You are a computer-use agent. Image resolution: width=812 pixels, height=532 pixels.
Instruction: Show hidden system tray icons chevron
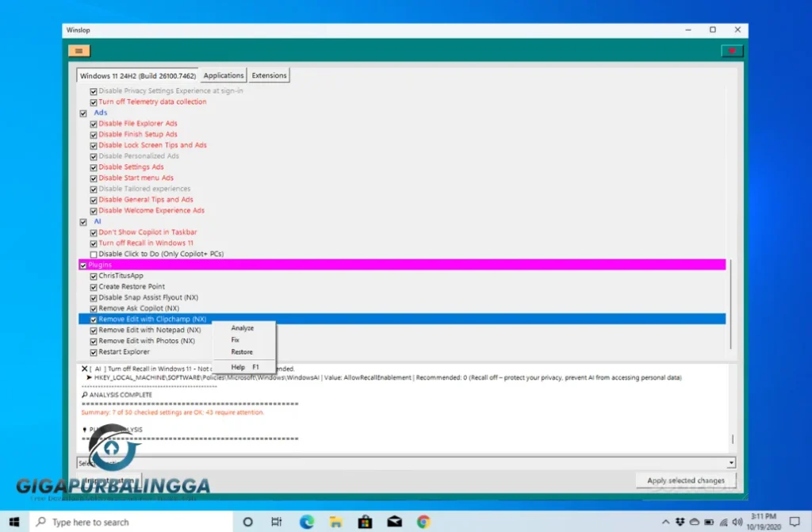point(666,522)
